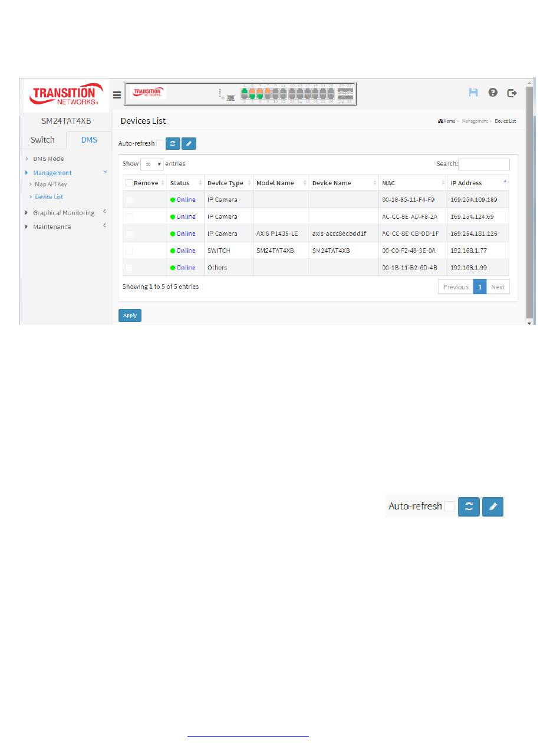
Task: Select Map API Key menu item
Action: click(51, 185)
